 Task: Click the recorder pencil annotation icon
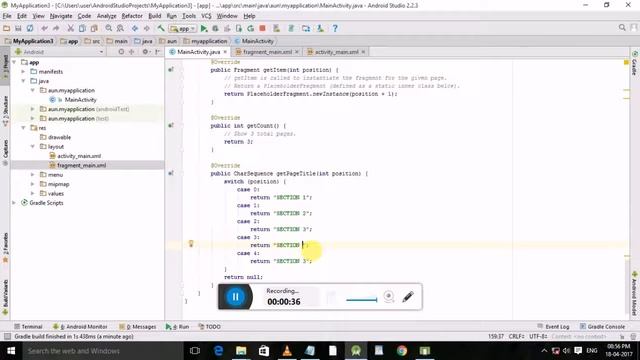(x=408, y=296)
